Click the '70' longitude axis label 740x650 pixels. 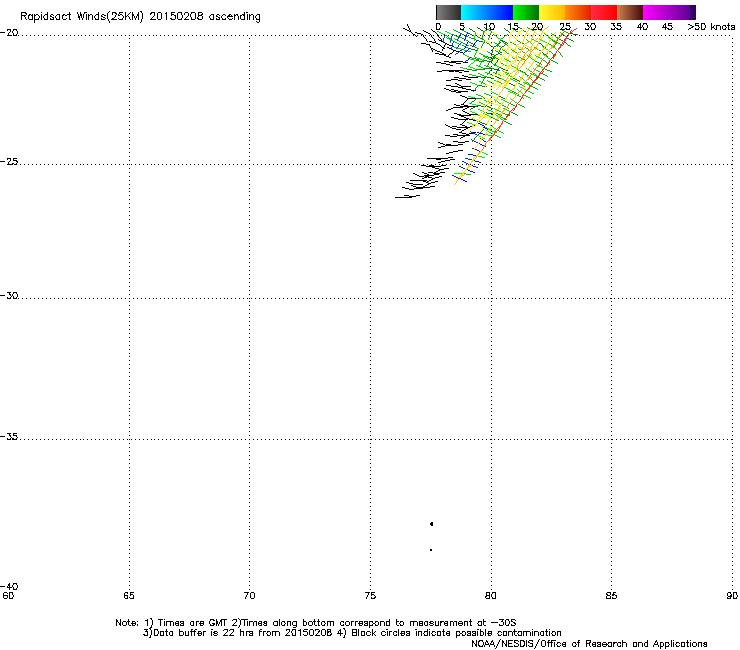pos(249,596)
